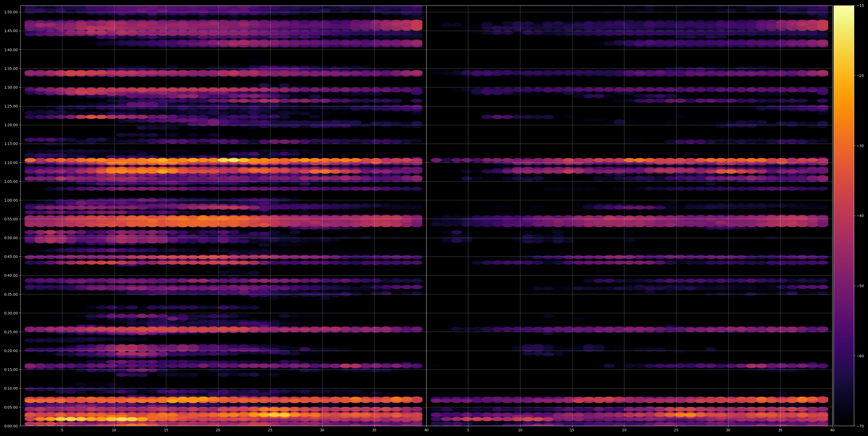
Task: Click the 1:25:00 y-axis tick label
Action: click(11, 106)
